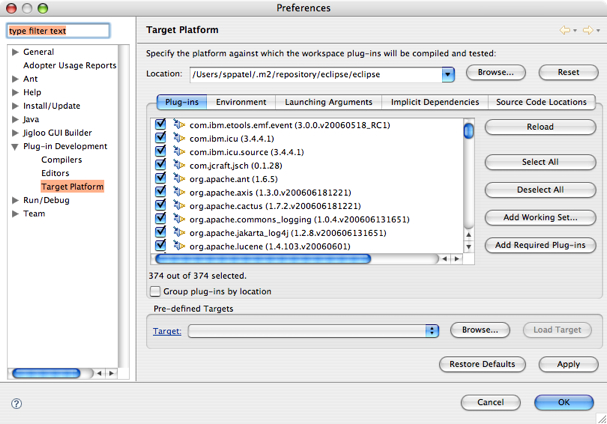This screenshot has height=424, width=607.
Task: Open the help question mark icon
Action: coord(16,403)
